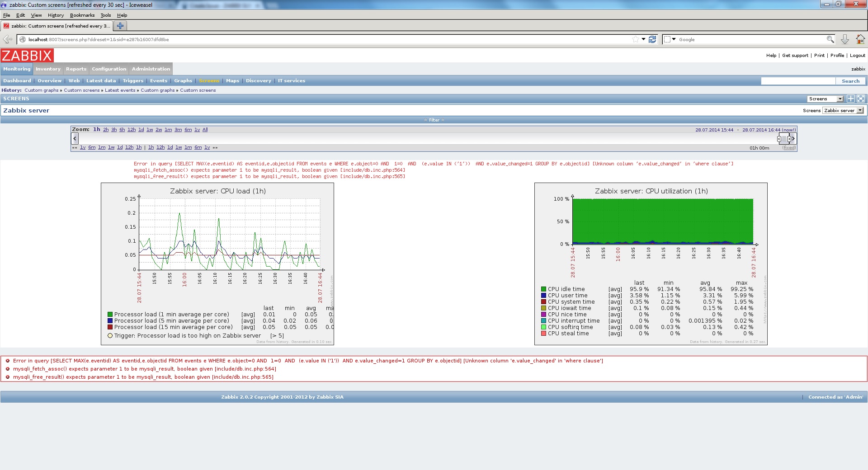Image resolution: width=868 pixels, height=470 pixels.
Task: Set zoom to 2h
Action: click(106, 130)
